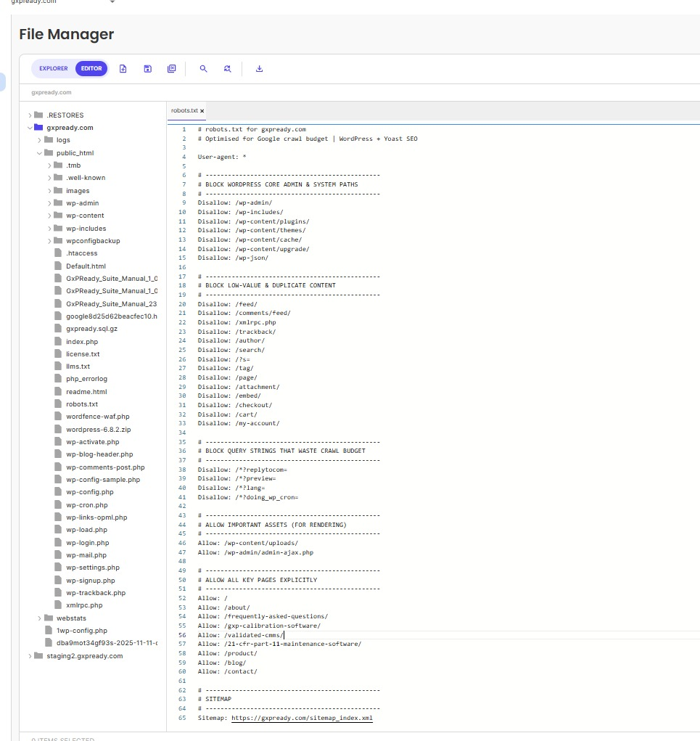The width and height of the screenshot is (700, 741).
Task: Collapse the public_html folder
Action: coord(40,153)
